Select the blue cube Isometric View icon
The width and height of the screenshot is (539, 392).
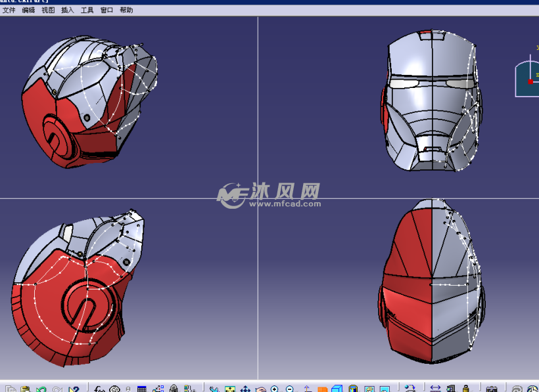pos(337,389)
